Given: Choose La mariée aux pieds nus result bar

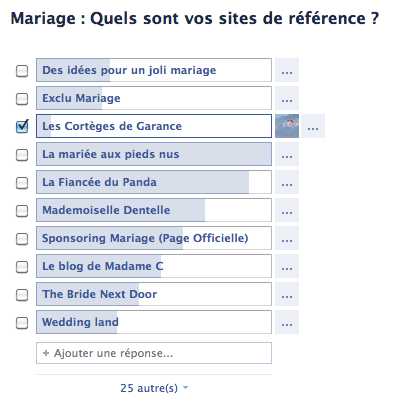Looking at the screenshot, I should tap(154, 154).
